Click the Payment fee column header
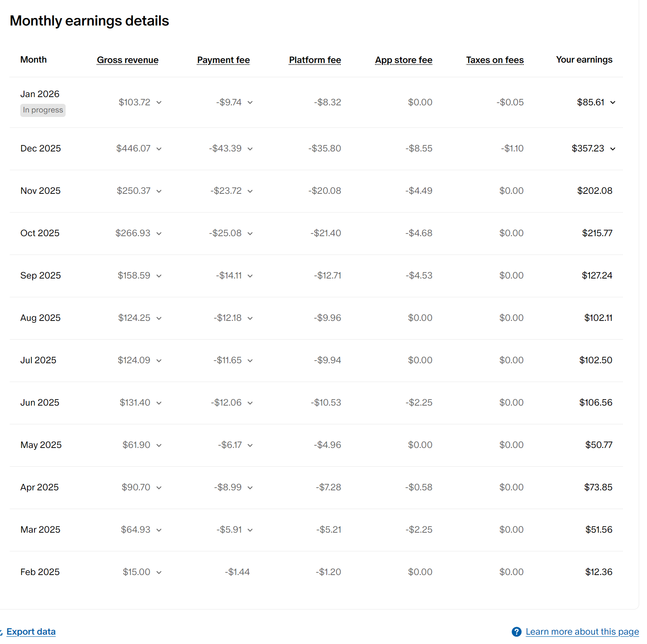This screenshot has height=644, width=647. click(x=224, y=60)
